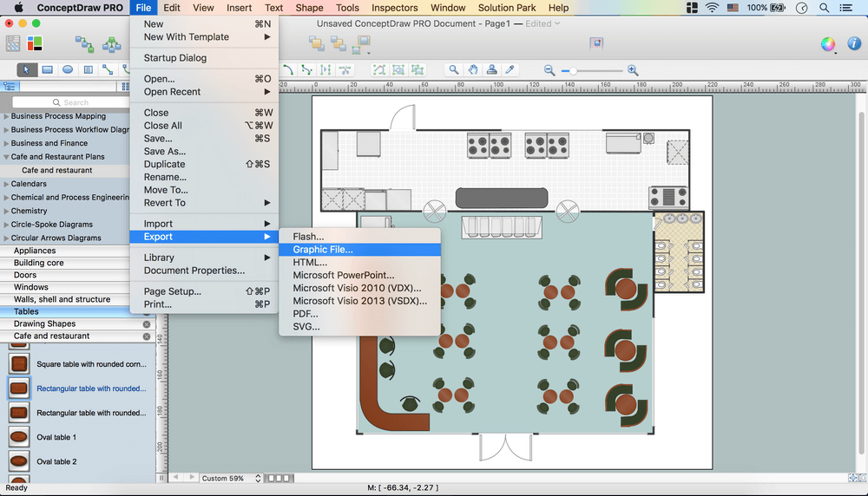Open the color wheel palette
868x496 pixels.
pos(828,43)
